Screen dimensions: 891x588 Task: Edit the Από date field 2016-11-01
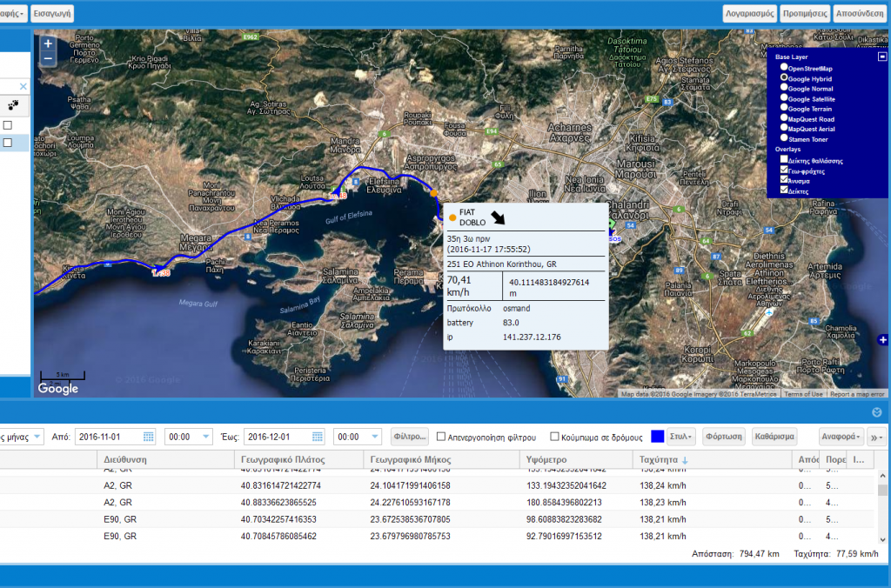pos(108,437)
